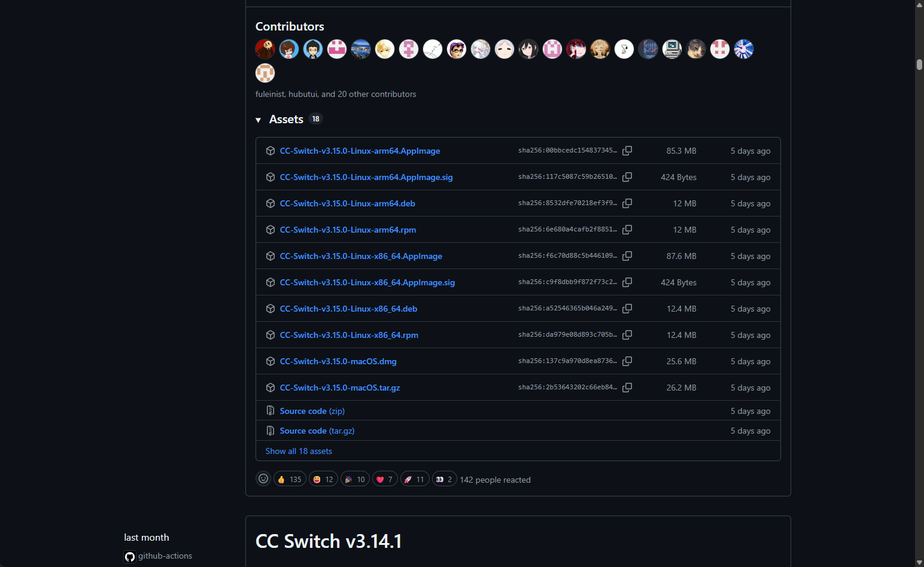The height and width of the screenshot is (567, 924).
Task: Open the avatar on the second contributors row
Action: (x=265, y=73)
